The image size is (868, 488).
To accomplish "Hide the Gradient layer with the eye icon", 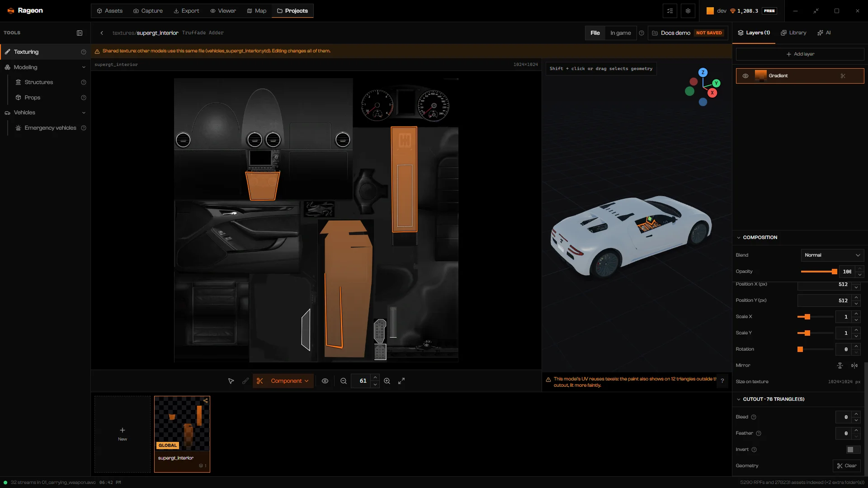I will [x=745, y=76].
